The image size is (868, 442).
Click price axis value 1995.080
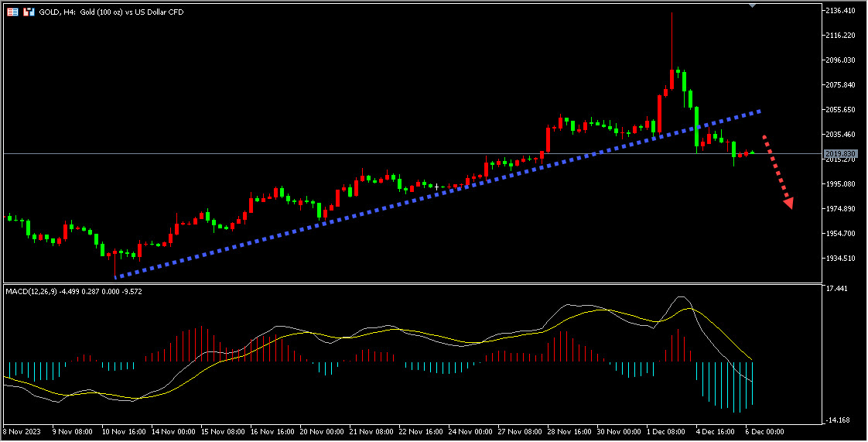point(840,184)
